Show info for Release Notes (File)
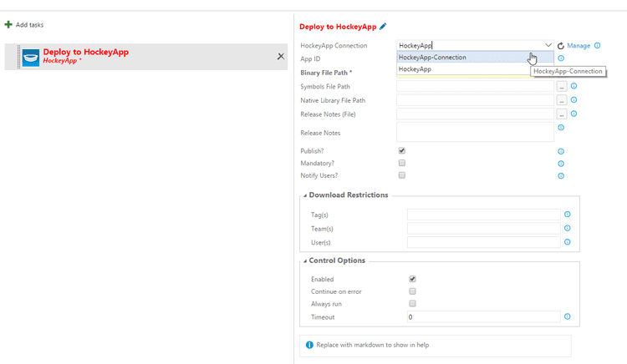Viewport: 627px width, 364px height. pyautogui.click(x=573, y=114)
